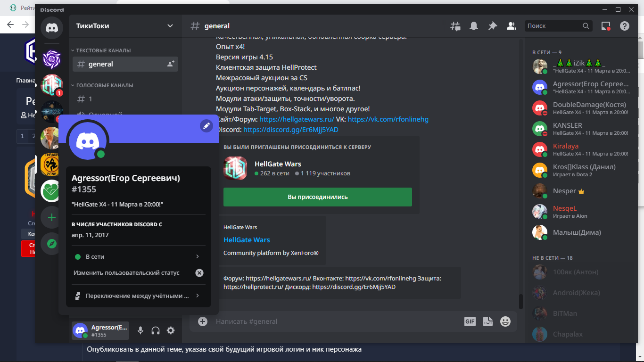Select the general text channel

tap(125, 64)
